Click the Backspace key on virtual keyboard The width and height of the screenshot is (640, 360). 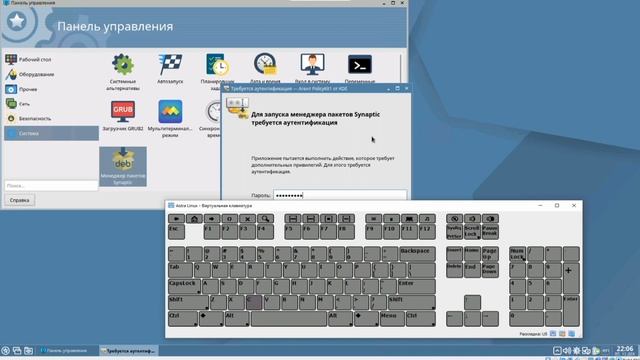point(417,254)
